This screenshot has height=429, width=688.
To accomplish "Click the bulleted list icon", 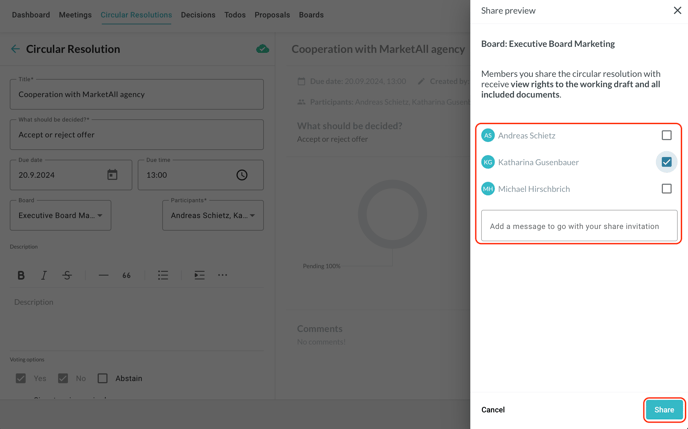I will coord(162,275).
